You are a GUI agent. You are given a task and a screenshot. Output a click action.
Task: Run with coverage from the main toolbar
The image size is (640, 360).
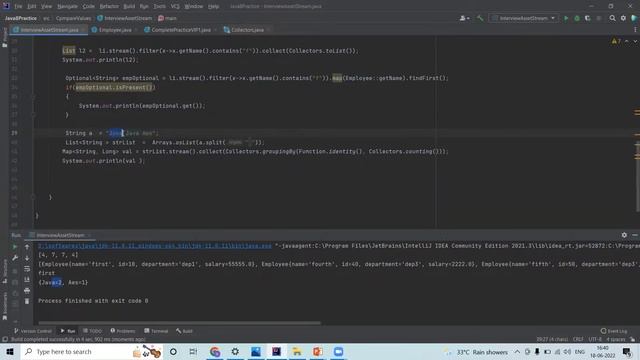click(588, 18)
